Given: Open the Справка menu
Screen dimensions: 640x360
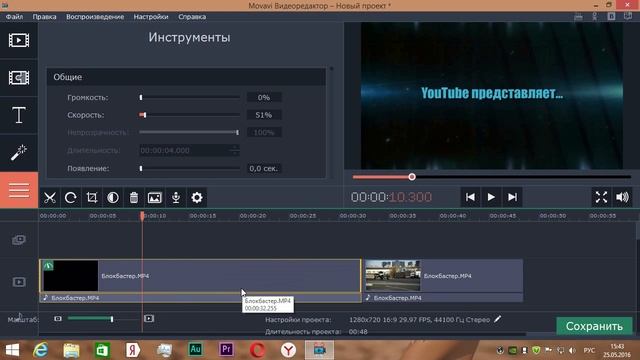Looking at the screenshot, I should coord(192,17).
